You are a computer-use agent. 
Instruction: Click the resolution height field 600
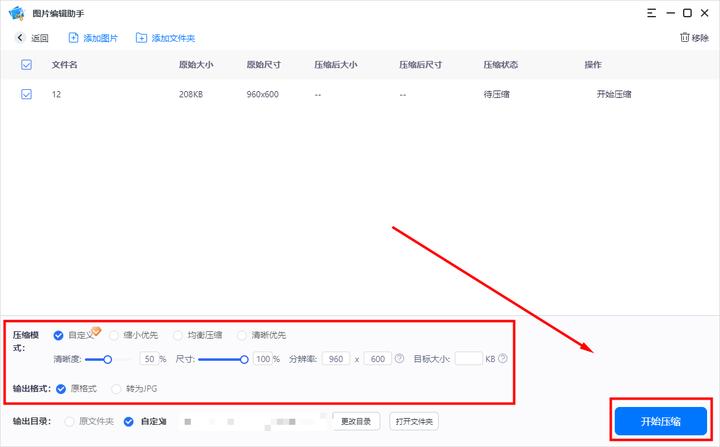pyautogui.click(x=377, y=359)
